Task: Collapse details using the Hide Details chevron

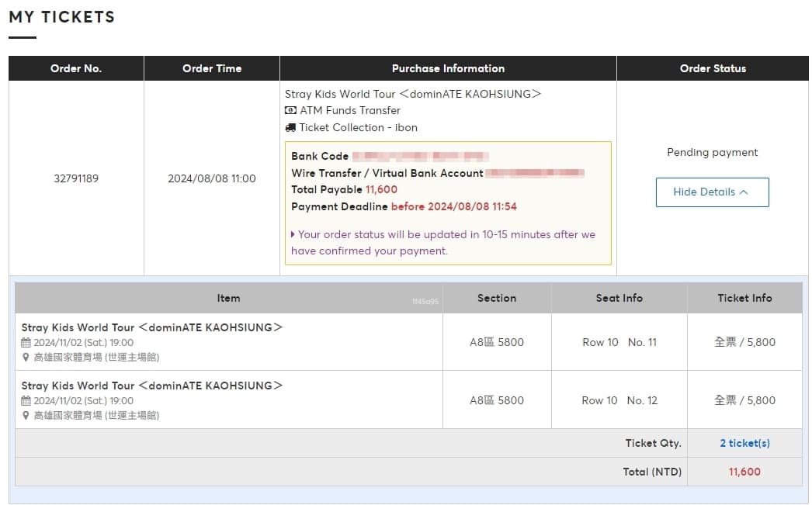Action: [744, 192]
